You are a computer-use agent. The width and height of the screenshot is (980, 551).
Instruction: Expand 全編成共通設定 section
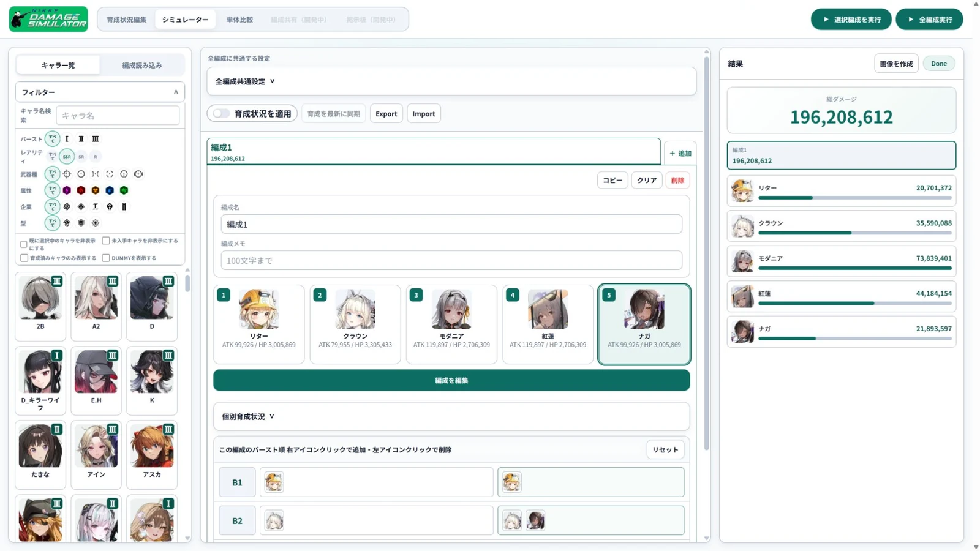[x=451, y=81]
